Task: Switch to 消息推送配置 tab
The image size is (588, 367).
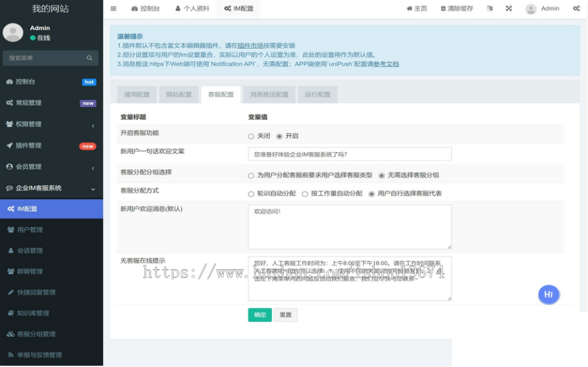Action: [269, 95]
